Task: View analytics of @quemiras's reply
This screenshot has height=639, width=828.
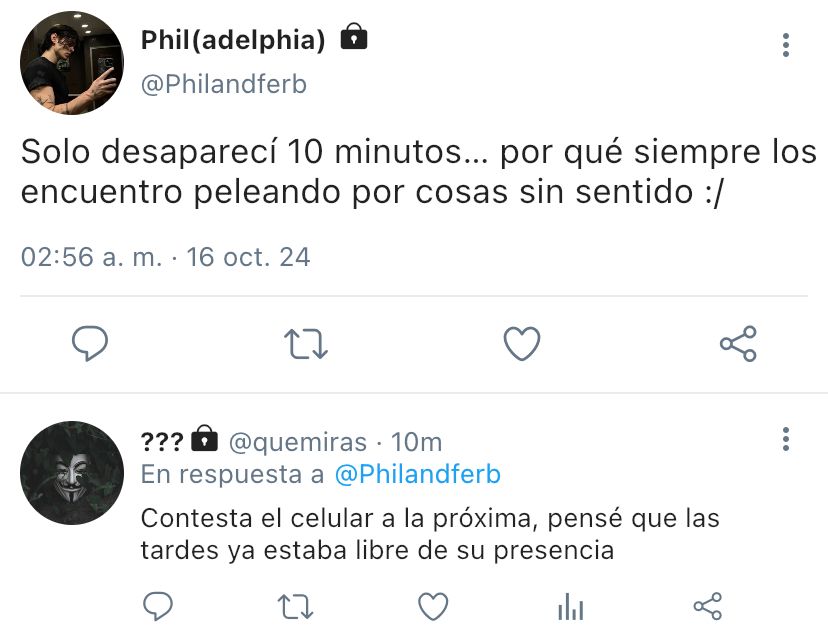Action: 570,606
